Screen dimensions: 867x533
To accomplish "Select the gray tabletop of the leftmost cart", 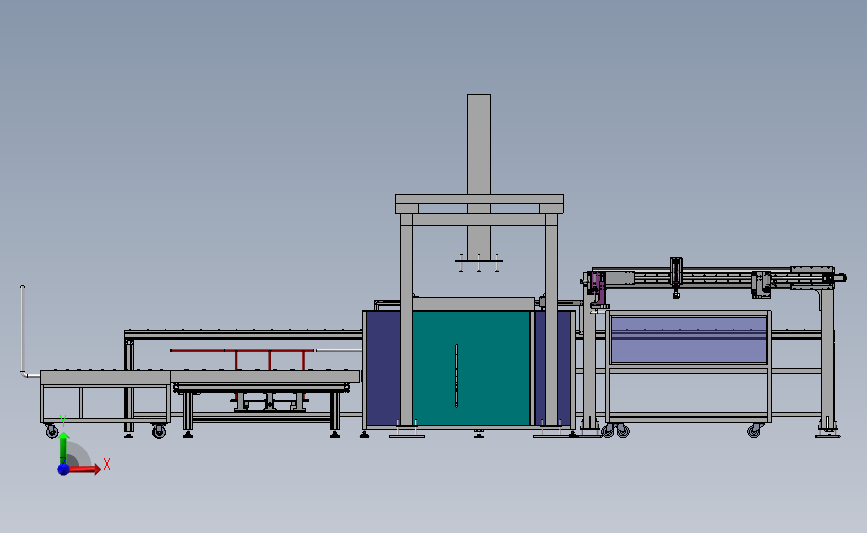I will tap(105, 378).
